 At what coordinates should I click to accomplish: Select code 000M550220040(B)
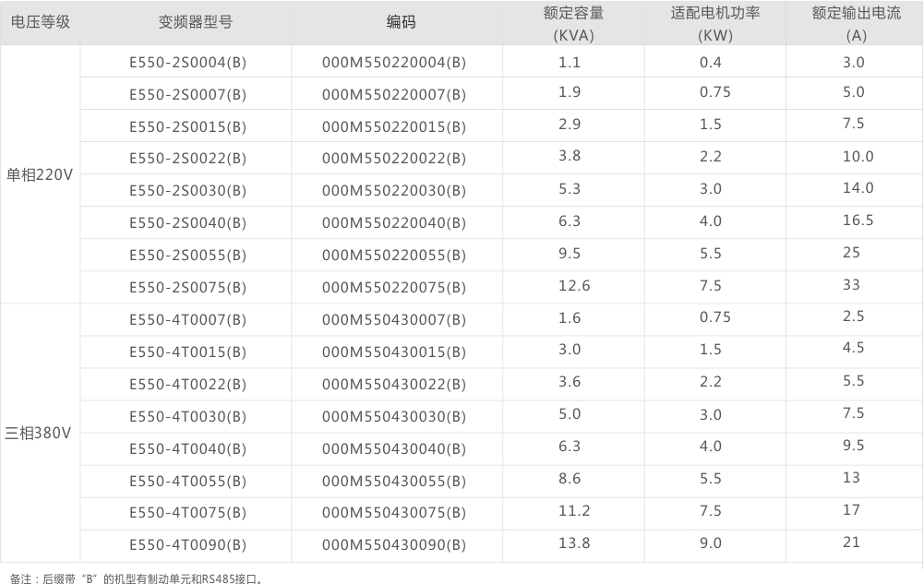click(394, 223)
